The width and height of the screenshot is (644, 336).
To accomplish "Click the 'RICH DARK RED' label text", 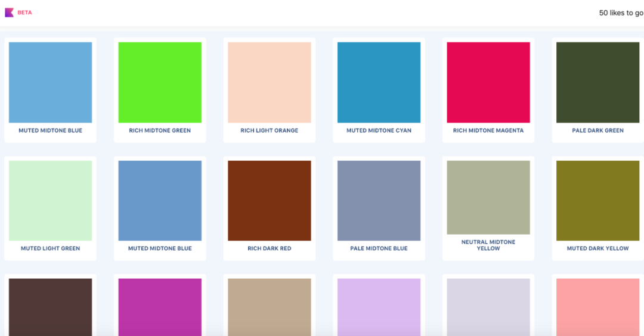I will click(270, 248).
